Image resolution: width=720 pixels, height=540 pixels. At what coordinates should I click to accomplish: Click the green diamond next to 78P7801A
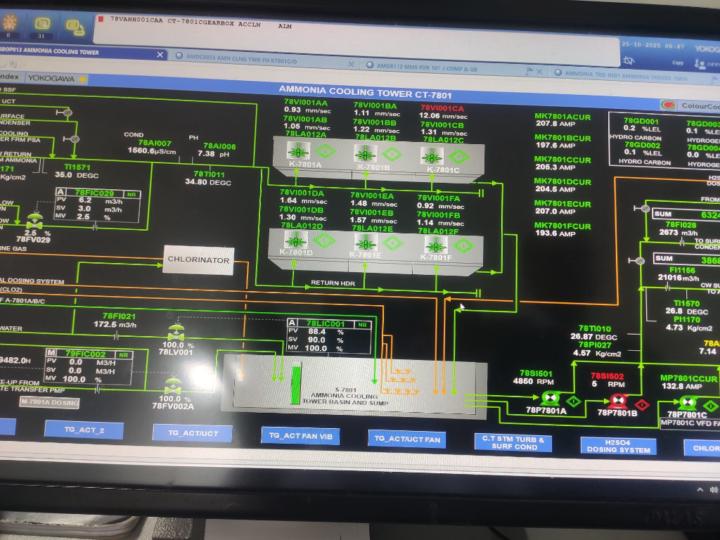(x=574, y=401)
